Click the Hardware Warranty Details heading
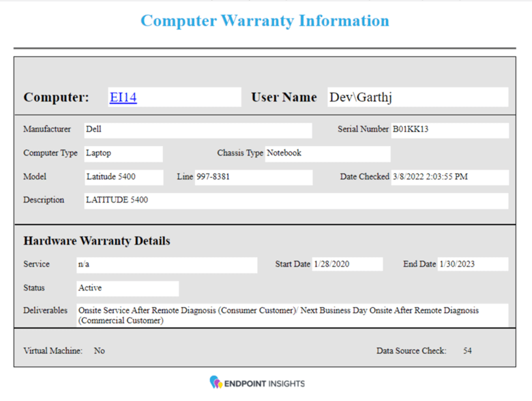The height and width of the screenshot is (401, 532). click(97, 241)
